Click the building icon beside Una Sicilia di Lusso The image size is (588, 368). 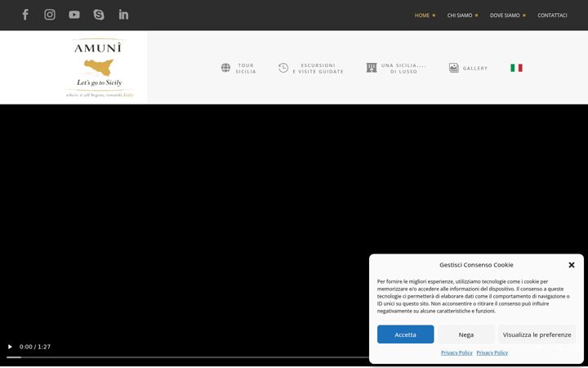[x=372, y=68]
